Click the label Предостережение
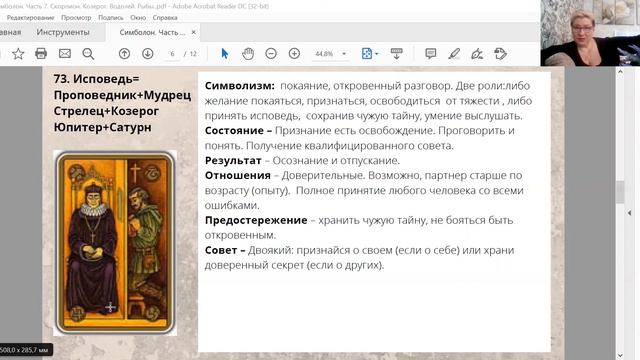The image size is (640, 360). point(256,220)
